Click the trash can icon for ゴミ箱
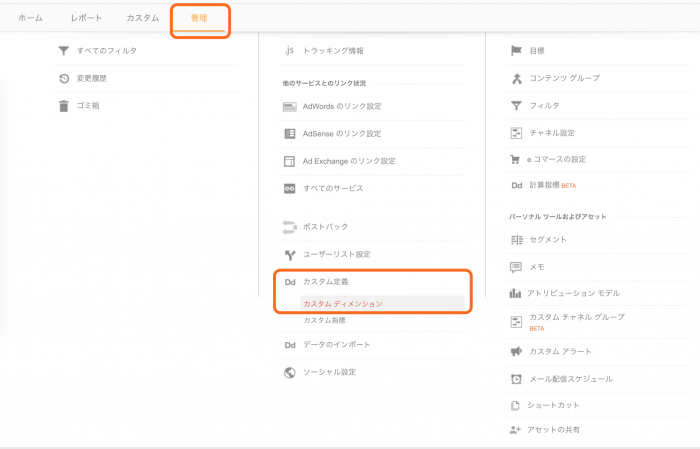The image size is (700, 449). click(x=64, y=105)
